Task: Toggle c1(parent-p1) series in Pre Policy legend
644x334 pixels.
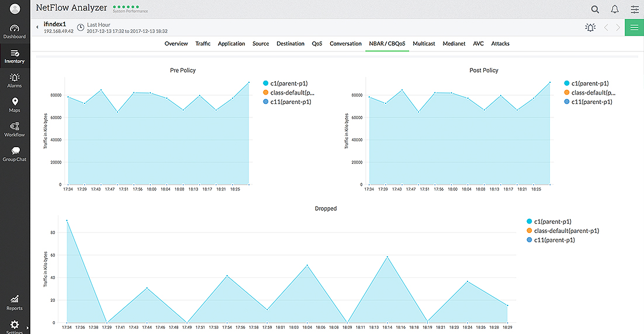Action: point(285,83)
